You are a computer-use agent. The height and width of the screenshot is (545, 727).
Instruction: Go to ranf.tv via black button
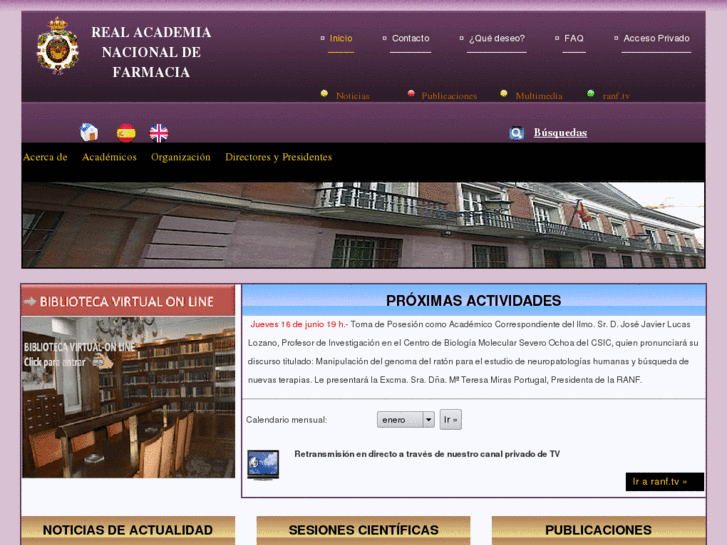[x=664, y=482]
